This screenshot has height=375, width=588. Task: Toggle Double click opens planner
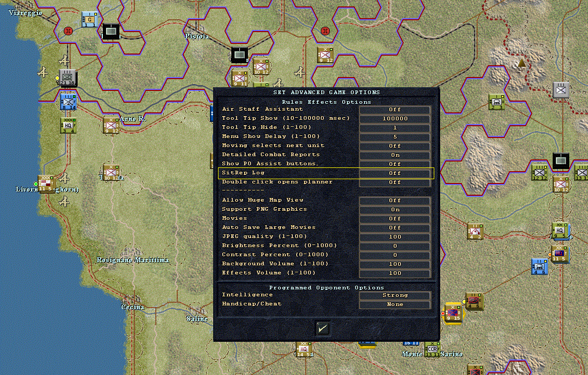pos(395,182)
